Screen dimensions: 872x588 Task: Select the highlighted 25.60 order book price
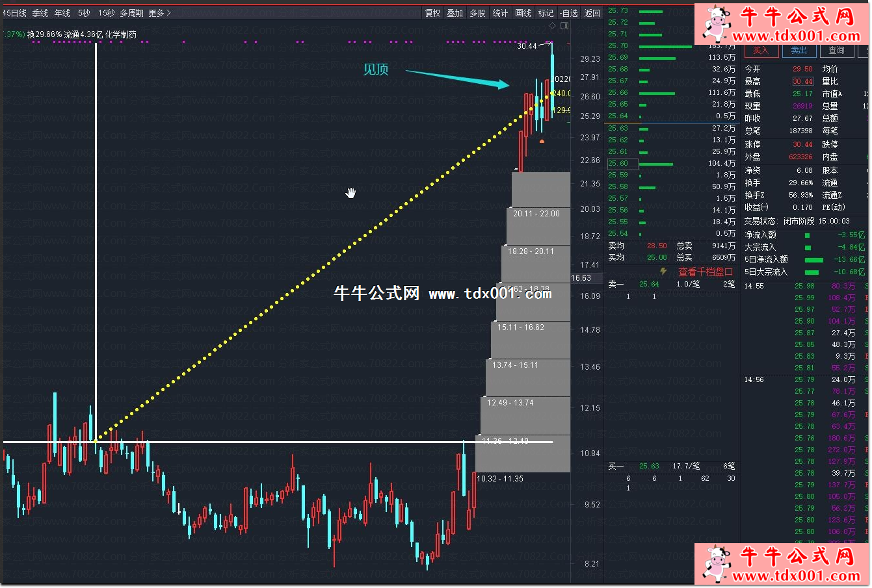[622, 164]
